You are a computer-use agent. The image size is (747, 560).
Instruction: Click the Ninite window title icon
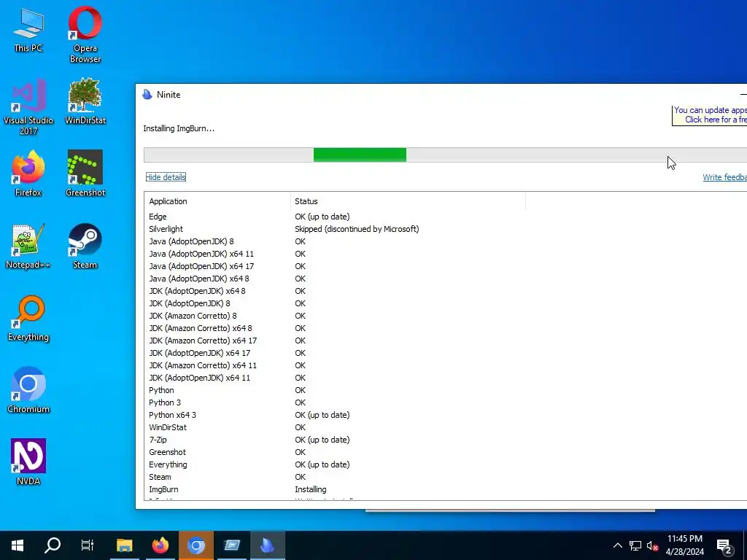147,94
